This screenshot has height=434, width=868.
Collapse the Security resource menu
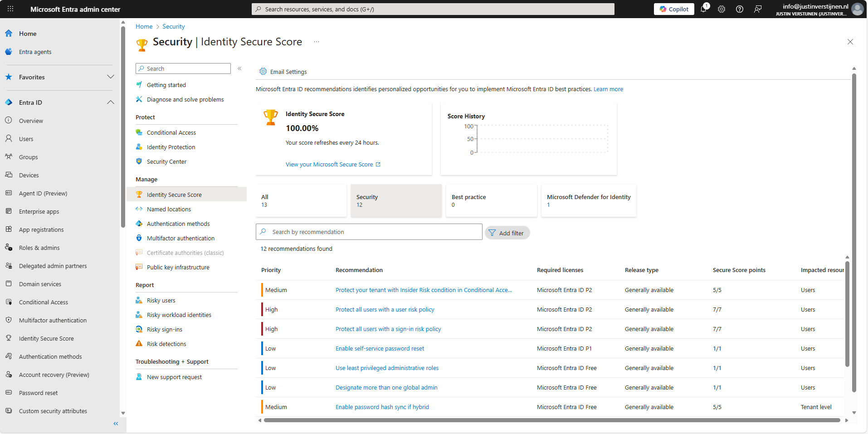pos(239,68)
